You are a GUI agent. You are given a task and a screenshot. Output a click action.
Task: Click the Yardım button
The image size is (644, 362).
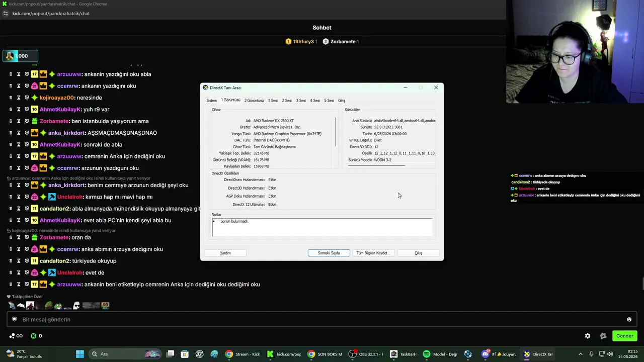click(225, 253)
